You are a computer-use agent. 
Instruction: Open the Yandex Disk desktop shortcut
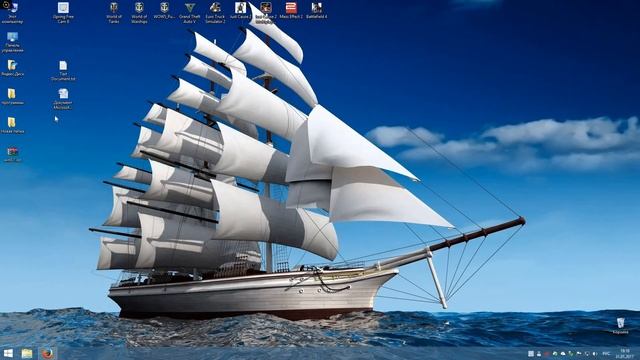tap(12, 68)
